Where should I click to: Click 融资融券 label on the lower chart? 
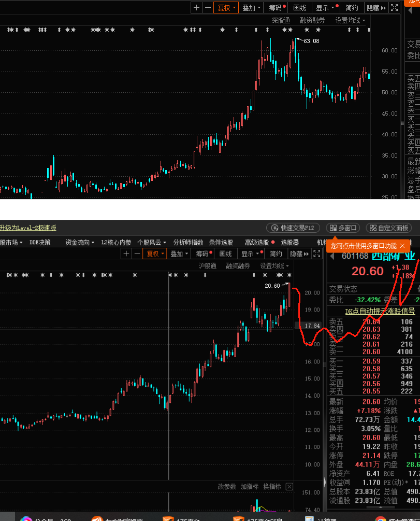click(x=238, y=266)
